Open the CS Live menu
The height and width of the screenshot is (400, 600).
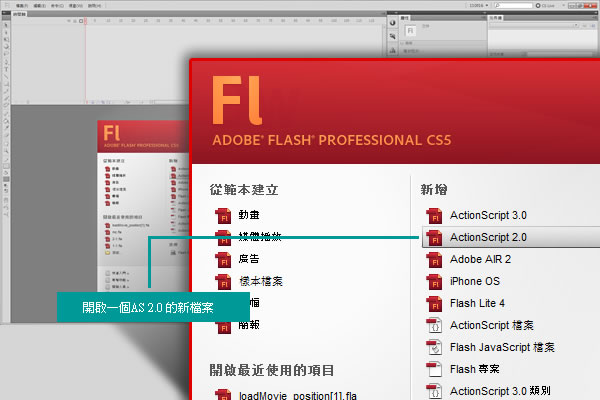pyautogui.click(x=545, y=5)
